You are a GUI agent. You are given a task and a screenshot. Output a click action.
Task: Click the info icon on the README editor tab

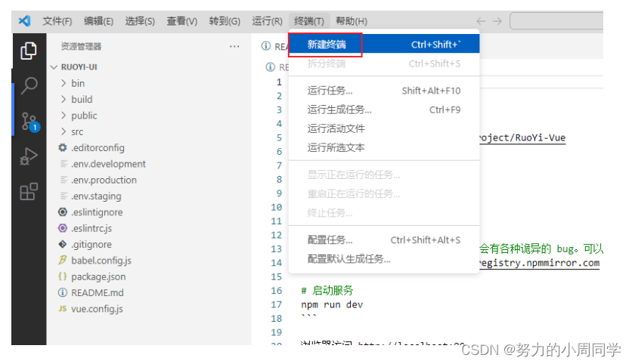coord(265,46)
